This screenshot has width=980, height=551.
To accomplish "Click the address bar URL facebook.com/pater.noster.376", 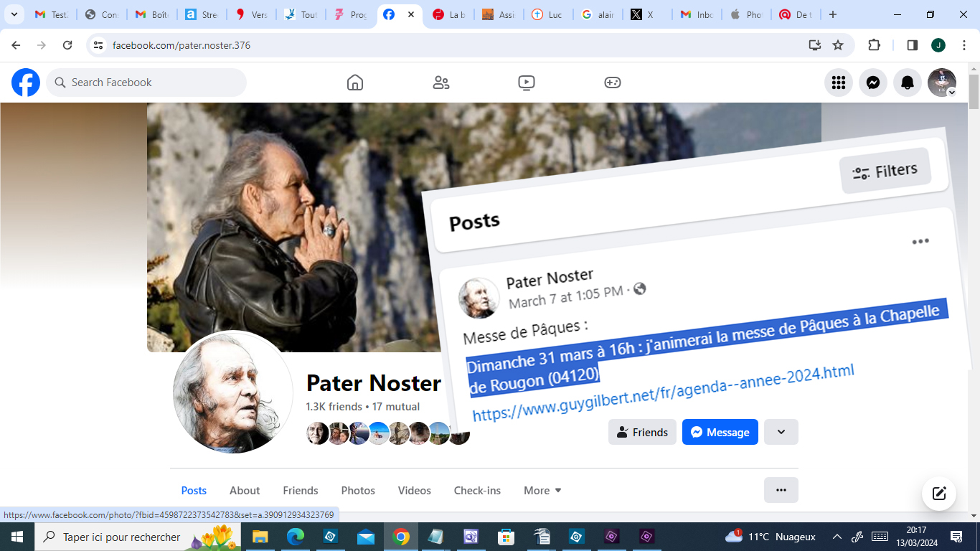I will coord(182,45).
